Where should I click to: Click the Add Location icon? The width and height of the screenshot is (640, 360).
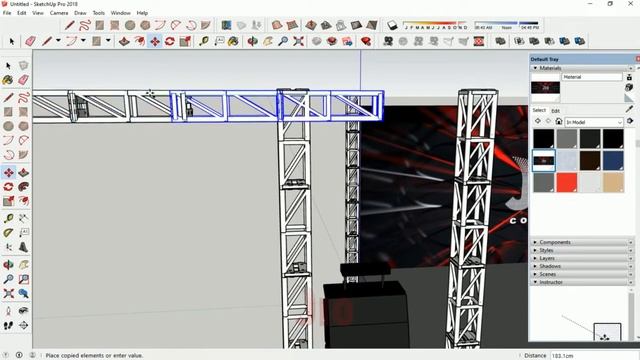(x=226, y=25)
